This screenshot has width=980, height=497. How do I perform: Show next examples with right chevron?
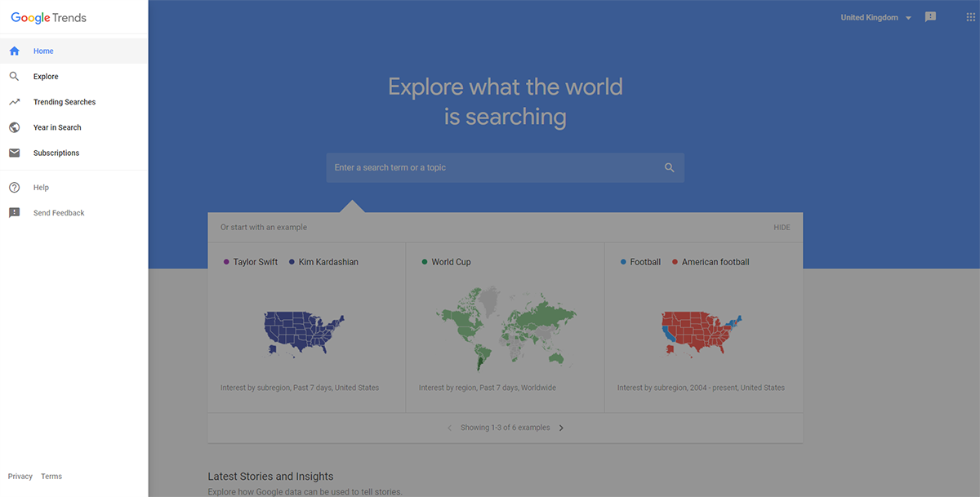[x=561, y=428]
